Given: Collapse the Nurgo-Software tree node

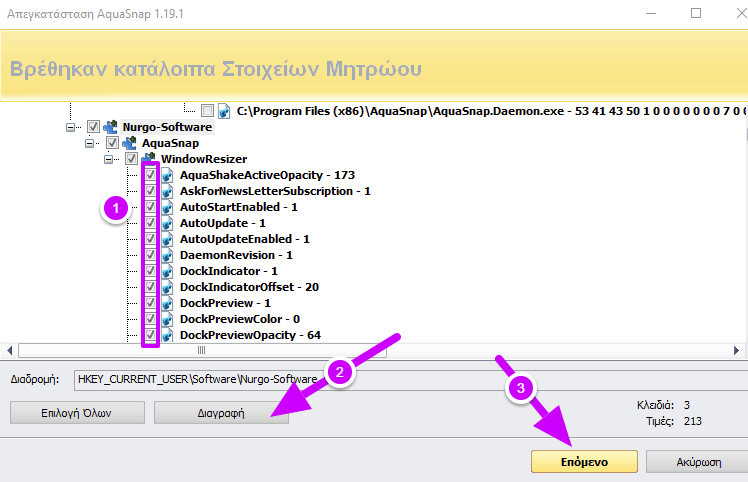Looking at the screenshot, I should (x=71, y=127).
